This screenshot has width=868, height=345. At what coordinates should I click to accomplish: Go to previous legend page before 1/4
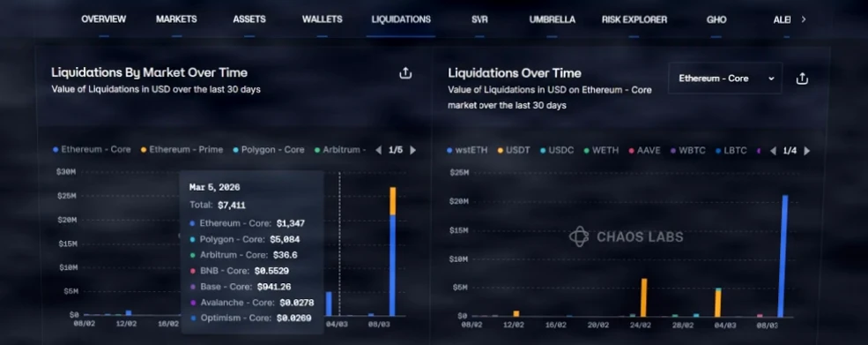pos(773,151)
